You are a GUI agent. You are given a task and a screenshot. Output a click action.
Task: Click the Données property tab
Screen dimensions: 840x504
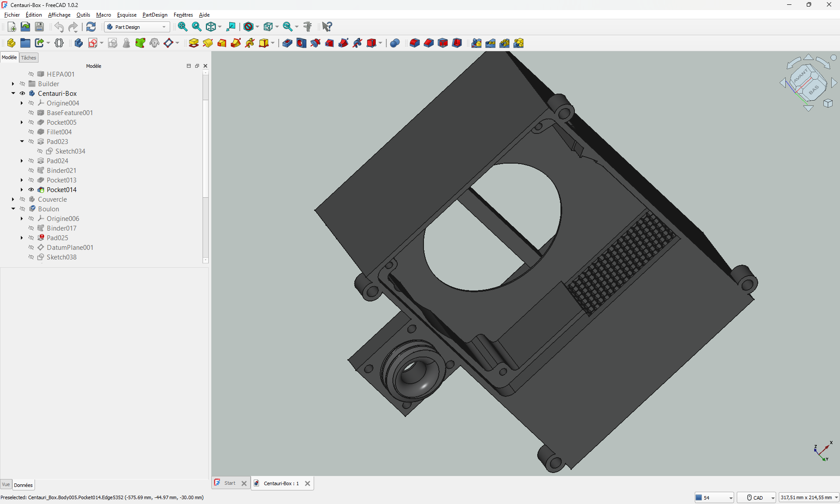[23, 485]
